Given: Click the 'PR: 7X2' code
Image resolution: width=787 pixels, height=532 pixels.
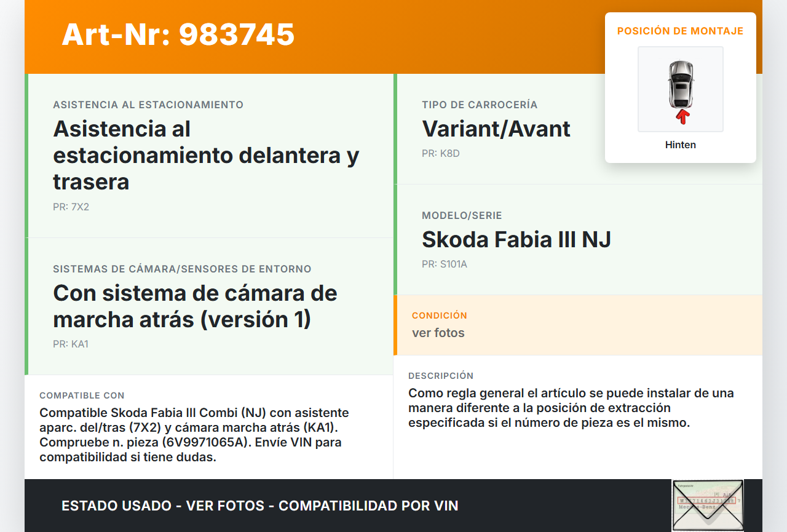Looking at the screenshot, I should pos(71,207).
